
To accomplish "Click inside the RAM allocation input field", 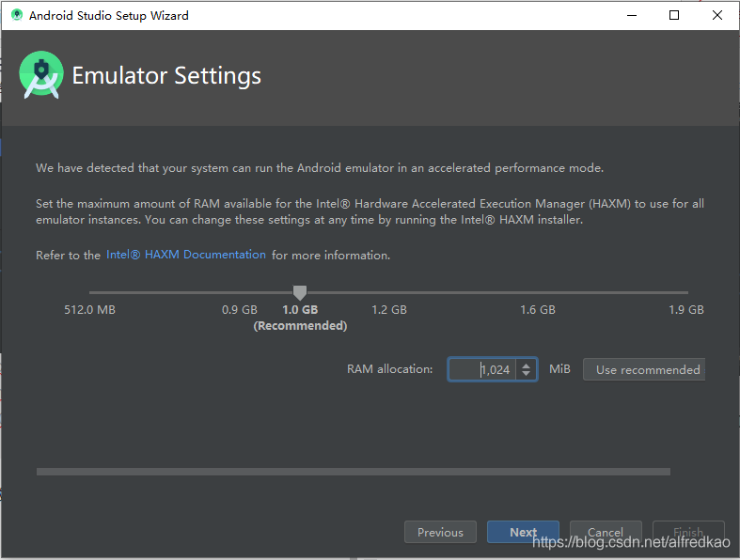I will click(482, 369).
